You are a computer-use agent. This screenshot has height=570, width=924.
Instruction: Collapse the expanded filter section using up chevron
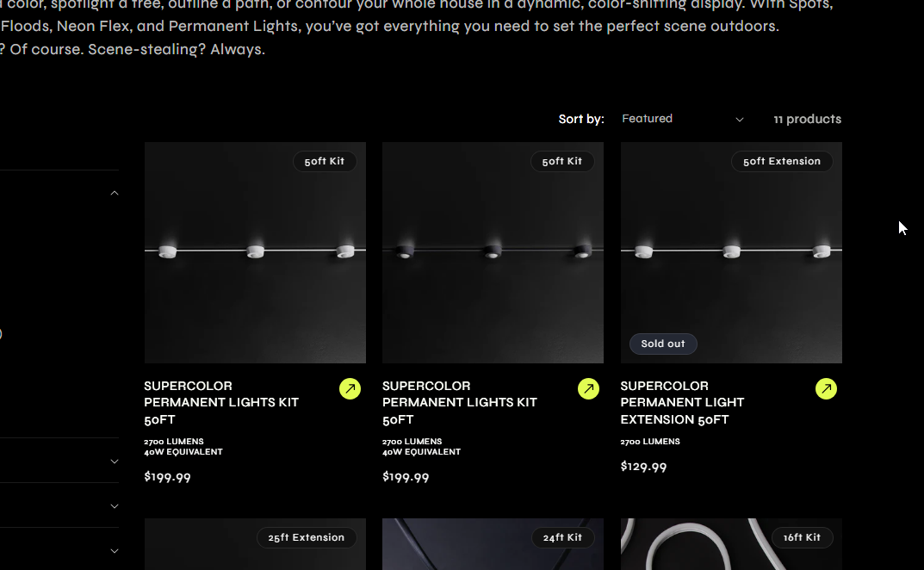(x=115, y=193)
